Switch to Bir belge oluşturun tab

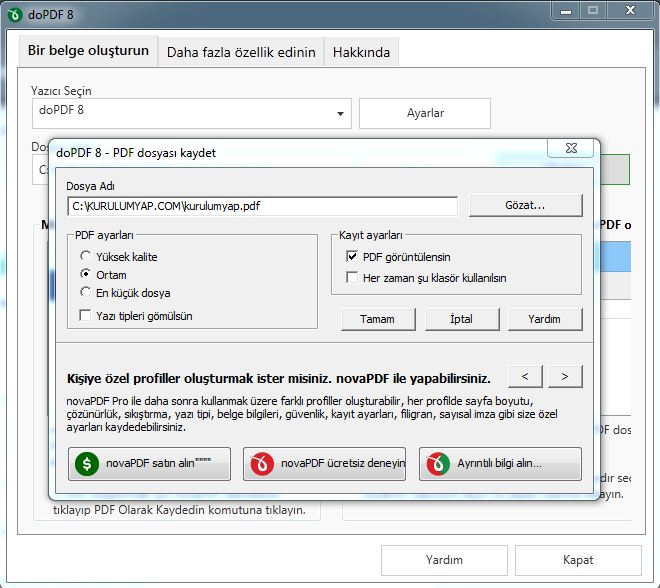pos(88,51)
